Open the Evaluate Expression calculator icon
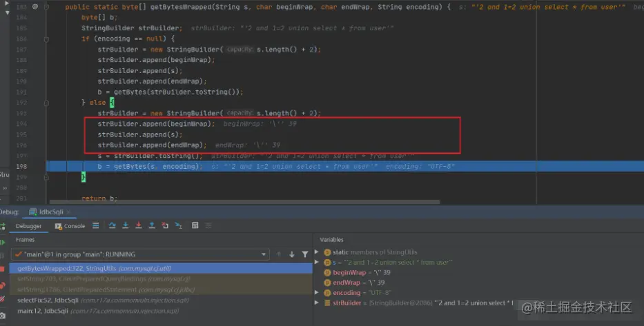644x326 pixels. point(195,225)
